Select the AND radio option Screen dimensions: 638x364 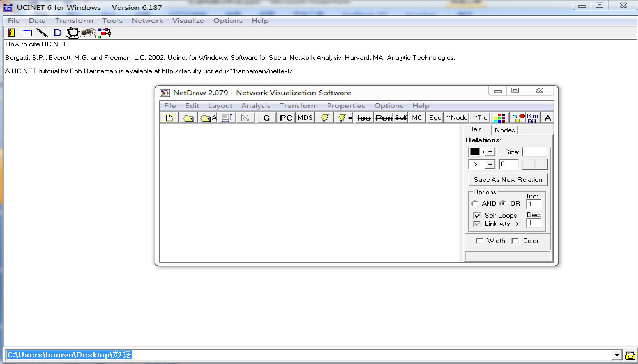tap(474, 203)
